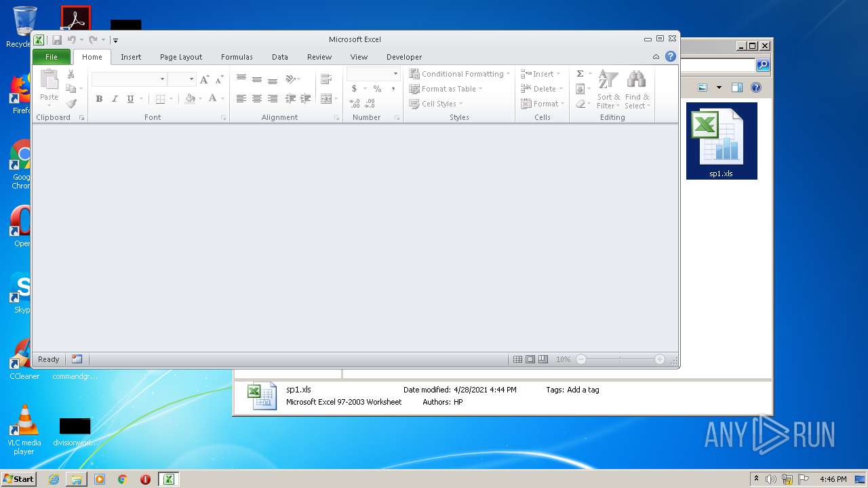Switch to the Page Layout tab
The image size is (868, 488).
point(181,57)
